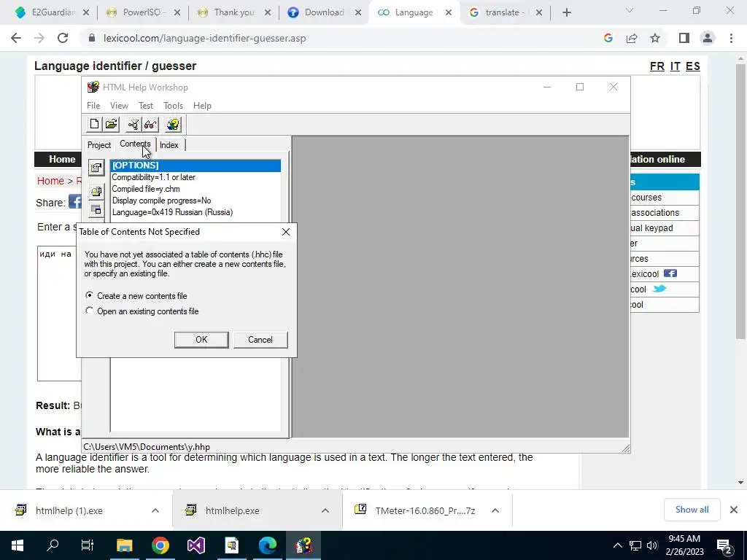This screenshot has height=560, width=747.
Task: Open Chrome side panel icon
Action: [x=684, y=38]
